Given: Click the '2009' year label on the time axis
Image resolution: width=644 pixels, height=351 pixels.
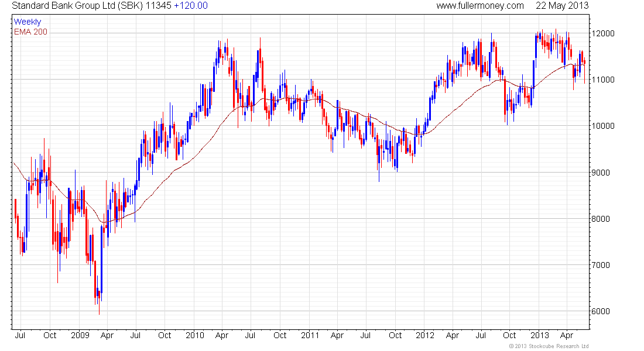Looking at the screenshot, I should click(80, 335).
